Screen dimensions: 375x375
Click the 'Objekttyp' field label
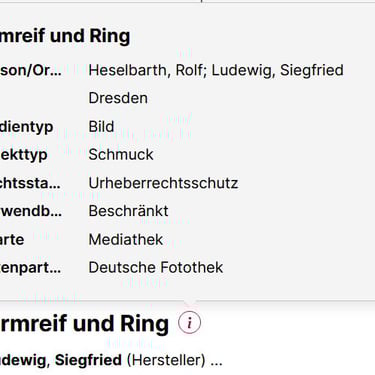pyautogui.click(x=24, y=155)
